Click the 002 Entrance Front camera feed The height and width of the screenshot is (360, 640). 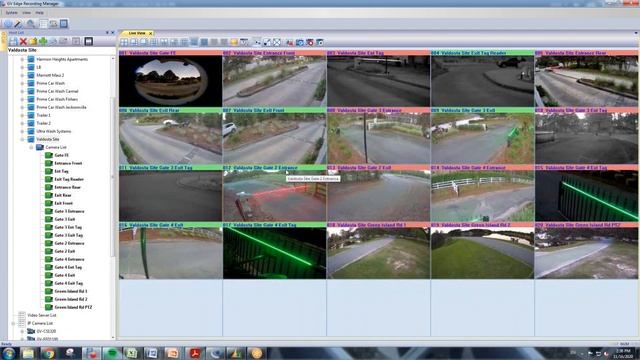274,81
